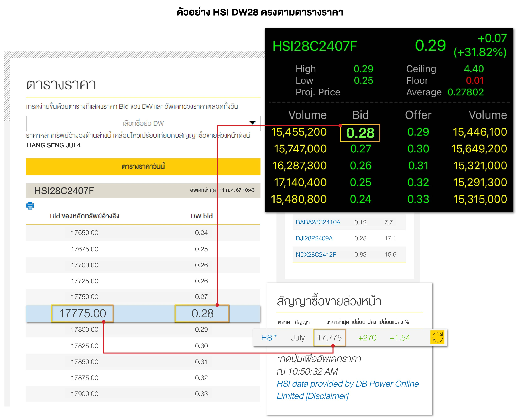Screen dimensions: 518x420
Task: Click the Floor value 0.01
Action: [475, 80]
